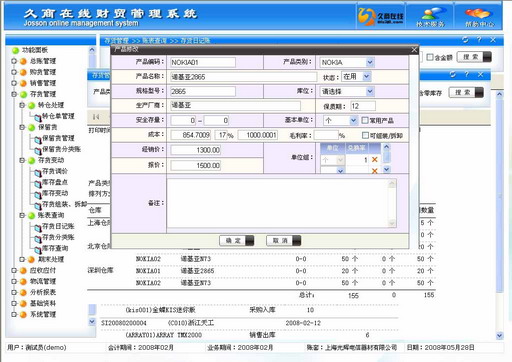Click the 取消 cancel button
The image size is (512, 362).
pos(284,241)
